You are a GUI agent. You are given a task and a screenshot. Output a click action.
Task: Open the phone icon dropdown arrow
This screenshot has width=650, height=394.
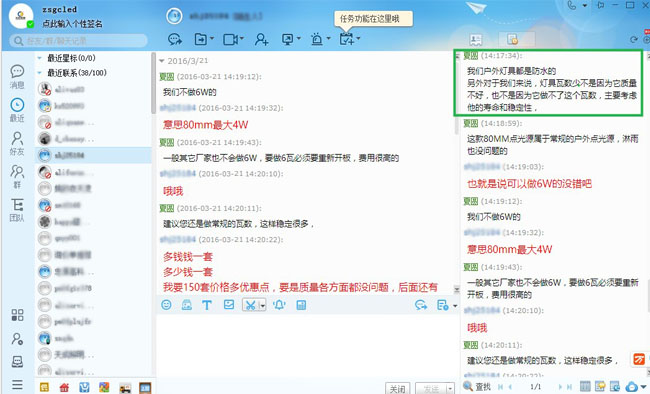(585, 5)
